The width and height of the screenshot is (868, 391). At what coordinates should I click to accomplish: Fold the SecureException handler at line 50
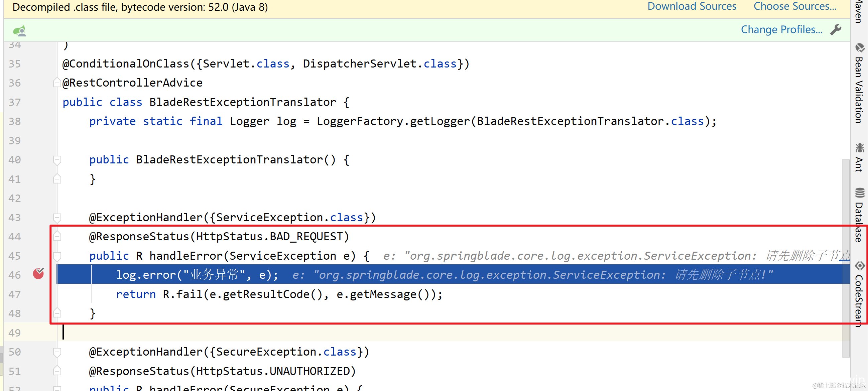57,352
